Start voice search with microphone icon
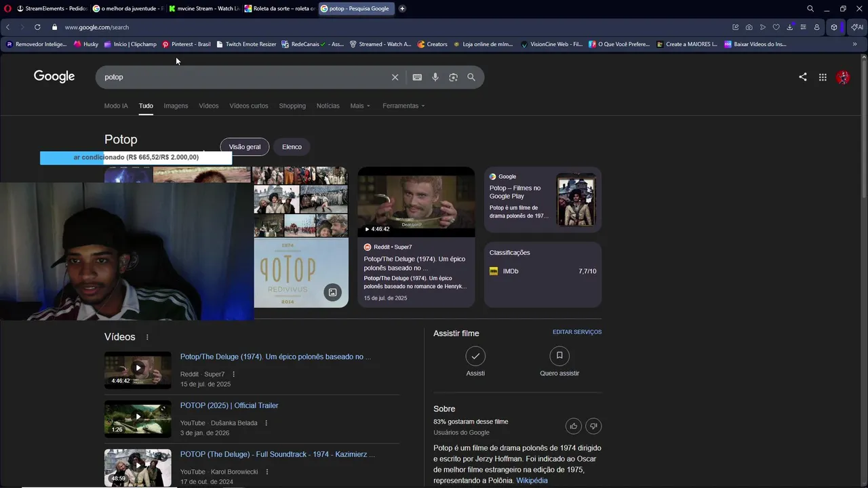Image resolution: width=868 pixels, height=488 pixels. (x=435, y=77)
